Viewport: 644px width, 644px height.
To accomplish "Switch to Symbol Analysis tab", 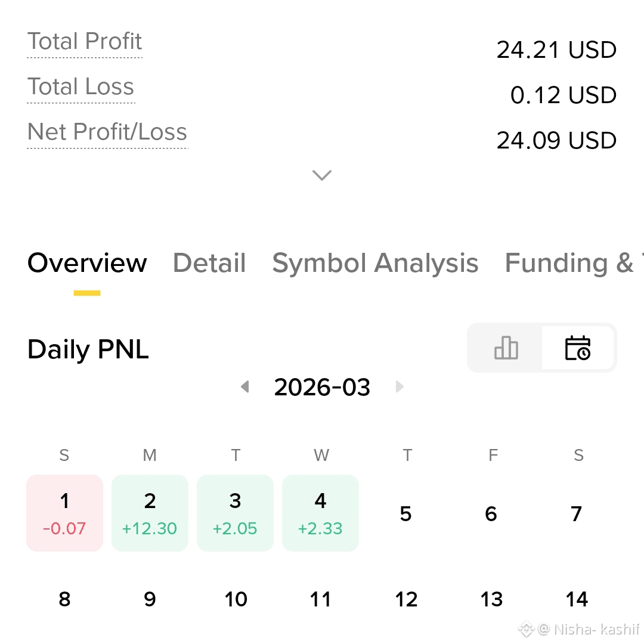I will [x=376, y=263].
